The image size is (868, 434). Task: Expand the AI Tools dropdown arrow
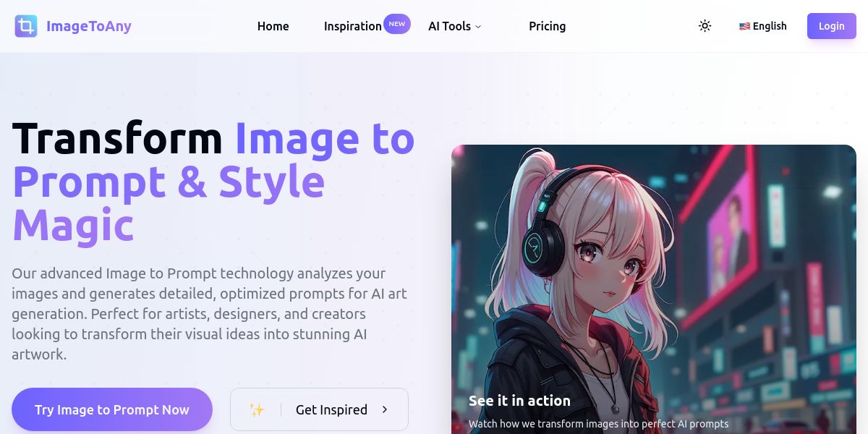coord(477,27)
